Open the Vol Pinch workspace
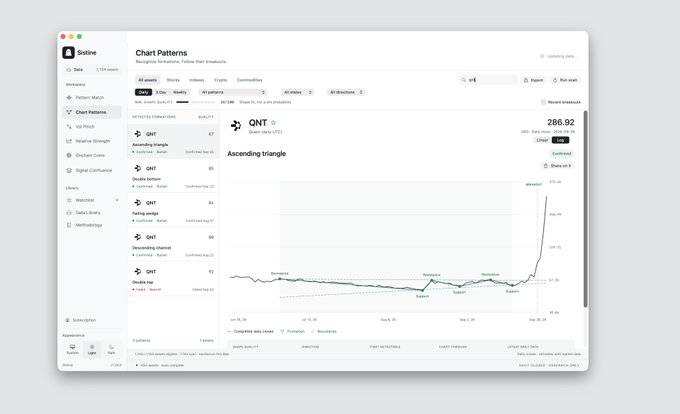680x414 pixels. tap(92, 127)
